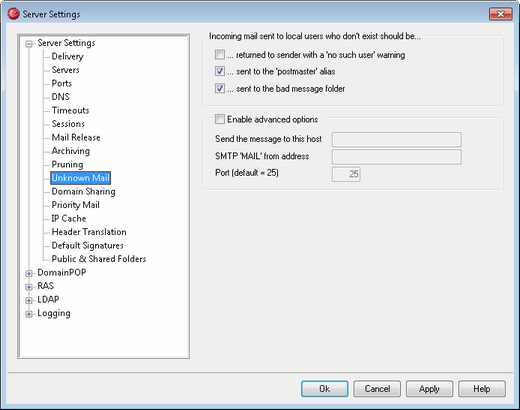The width and height of the screenshot is (520, 410).
Task: Collapse the Server Settings tree node
Action: click(x=29, y=44)
